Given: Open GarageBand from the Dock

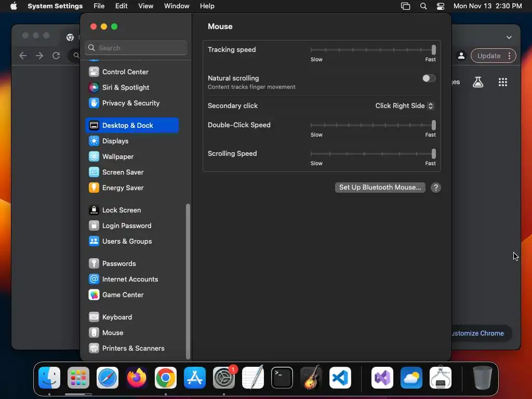Looking at the screenshot, I should 311,378.
